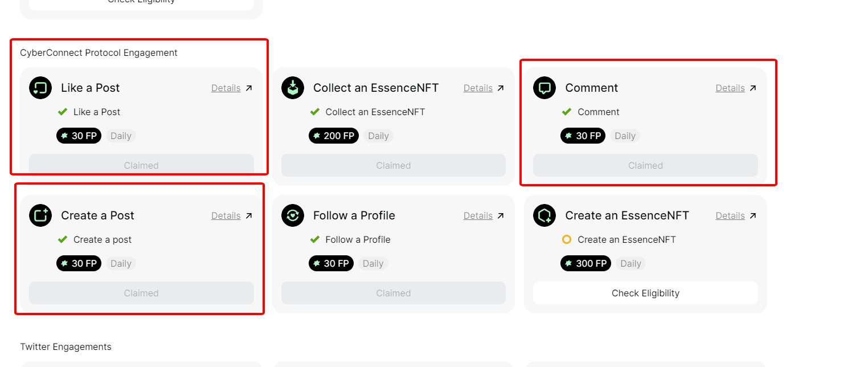Image resolution: width=868 pixels, height=367 pixels.
Task: Open Details link for Follow a Profile
Action: click(478, 215)
